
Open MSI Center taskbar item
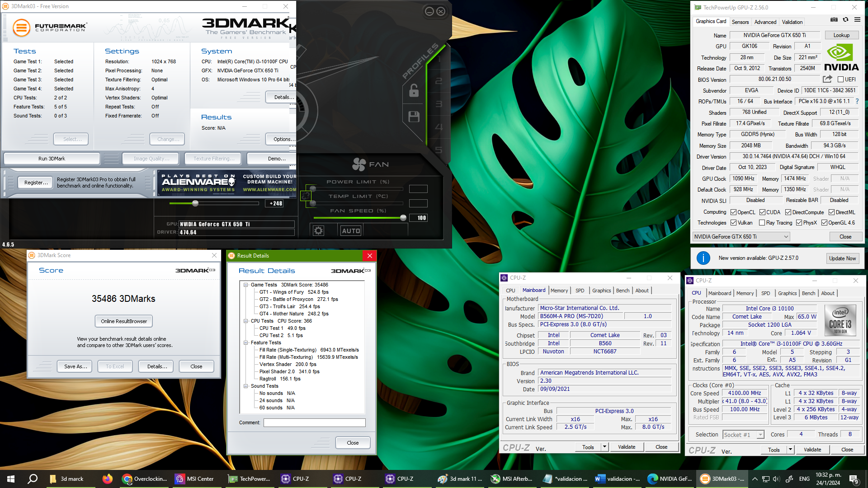tap(195, 479)
